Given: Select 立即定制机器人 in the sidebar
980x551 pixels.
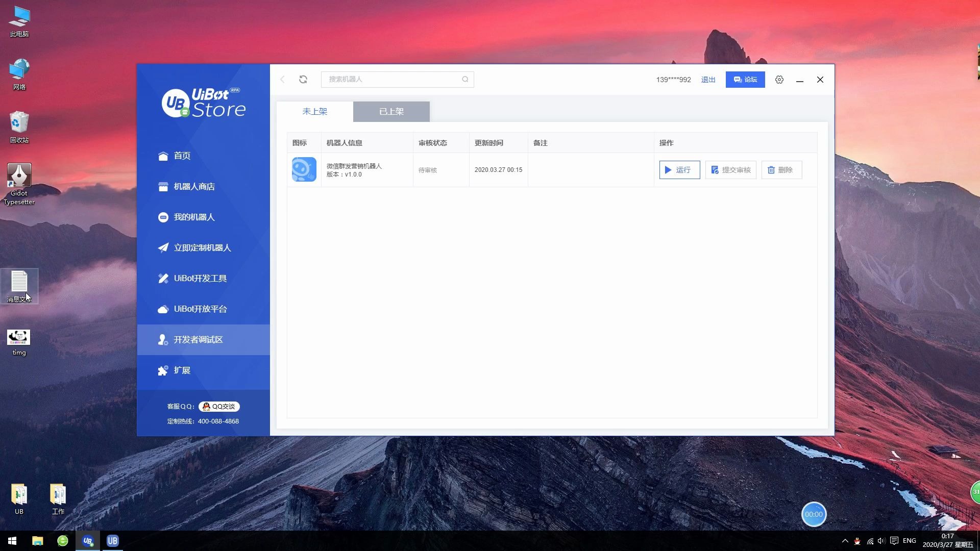Looking at the screenshot, I should pos(202,248).
